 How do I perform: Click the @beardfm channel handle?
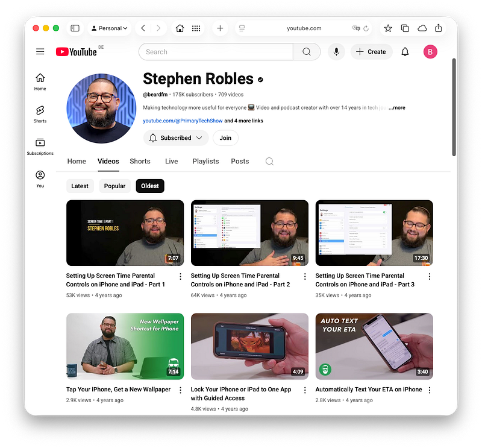pos(155,95)
